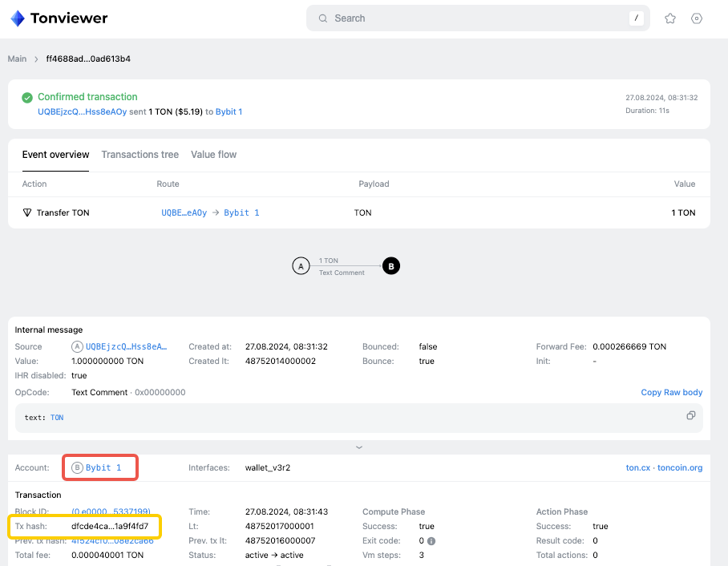Select node A in the flow diagram
This screenshot has height=566, width=728.
pyautogui.click(x=301, y=266)
